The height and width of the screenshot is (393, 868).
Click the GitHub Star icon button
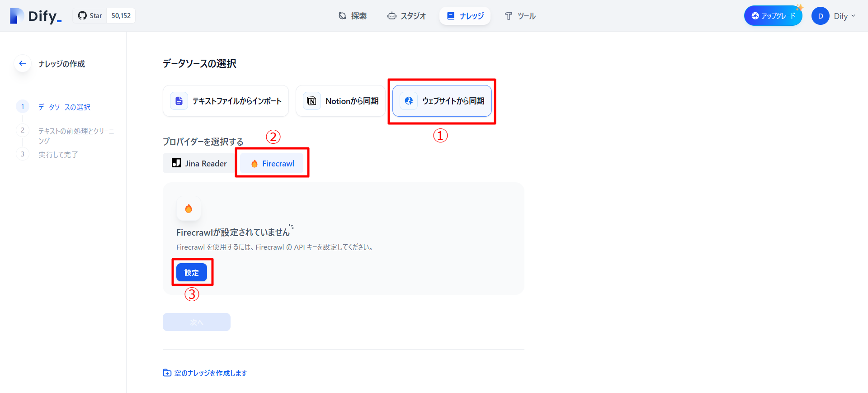[x=90, y=16]
